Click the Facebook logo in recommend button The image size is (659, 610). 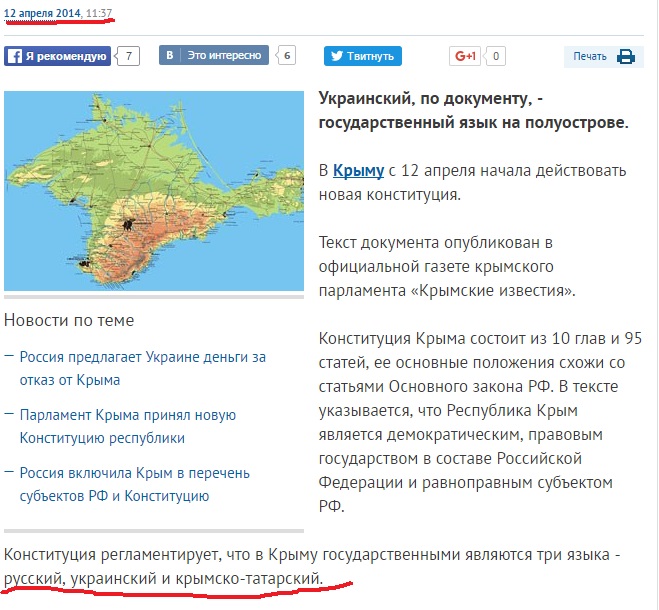click(x=14, y=57)
